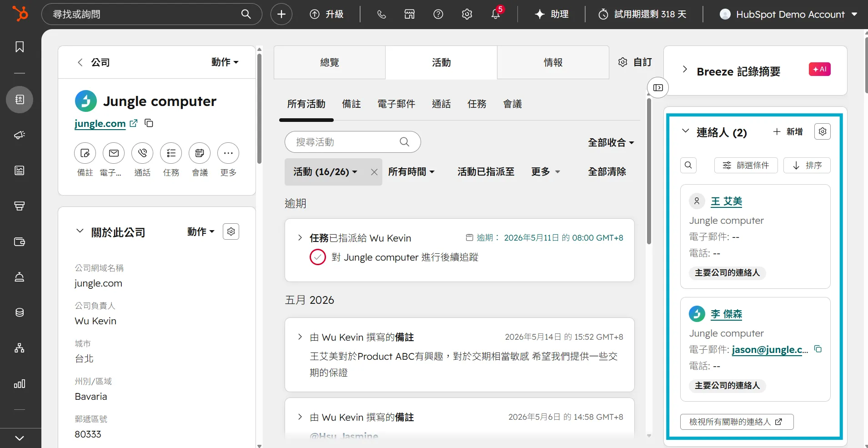The image size is (868, 448).
Task: Expand left sidebar bottom chevron
Action: pos(20,438)
